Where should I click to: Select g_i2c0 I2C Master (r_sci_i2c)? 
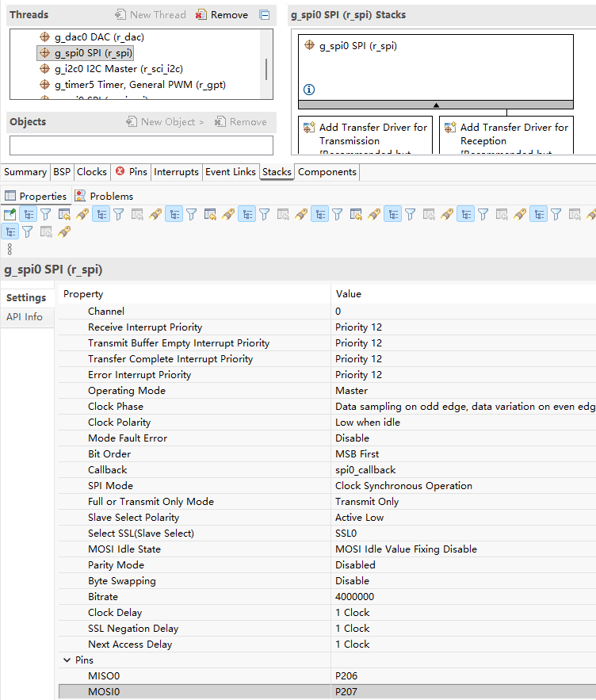pos(119,69)
